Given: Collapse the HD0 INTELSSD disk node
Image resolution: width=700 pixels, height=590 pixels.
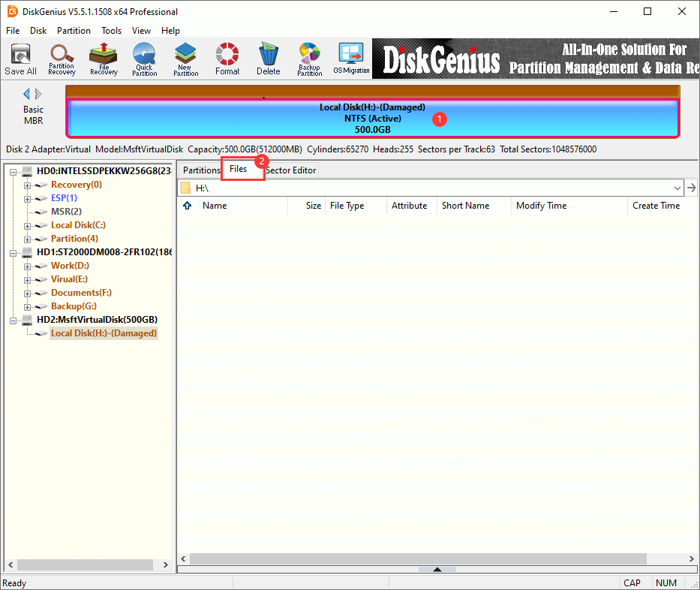Looking at the screenshot, I should pyautogui.click(x=13, y=172).
